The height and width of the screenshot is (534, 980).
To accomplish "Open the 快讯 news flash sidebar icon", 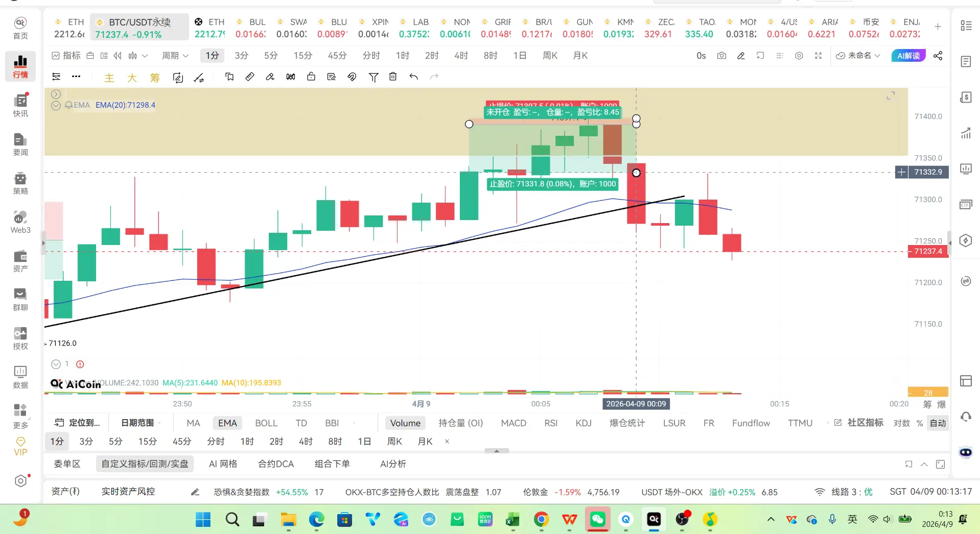I will 20,106.
